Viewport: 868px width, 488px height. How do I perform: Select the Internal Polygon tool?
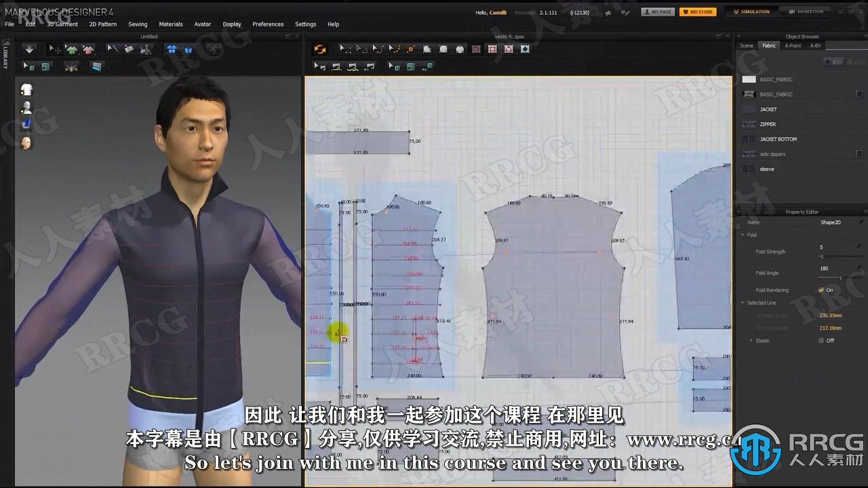point(476,49)
